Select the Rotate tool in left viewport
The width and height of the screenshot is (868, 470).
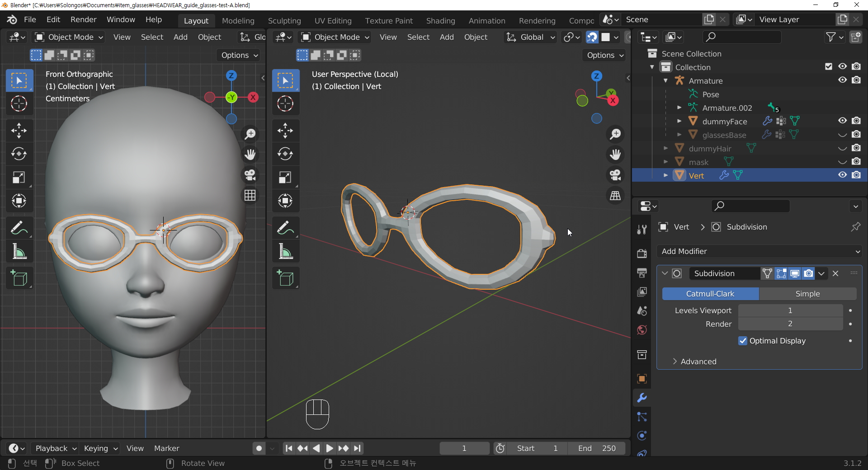coord(19,154)
